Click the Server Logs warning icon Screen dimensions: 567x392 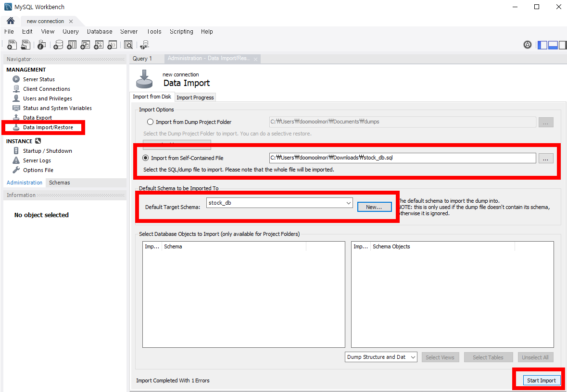tap(16, 160)
